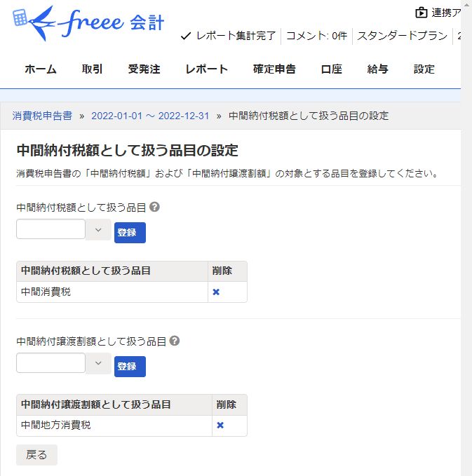472x476 pixels.
Task: Open the 連携アプリ store icon
Action: coord(422,13)
